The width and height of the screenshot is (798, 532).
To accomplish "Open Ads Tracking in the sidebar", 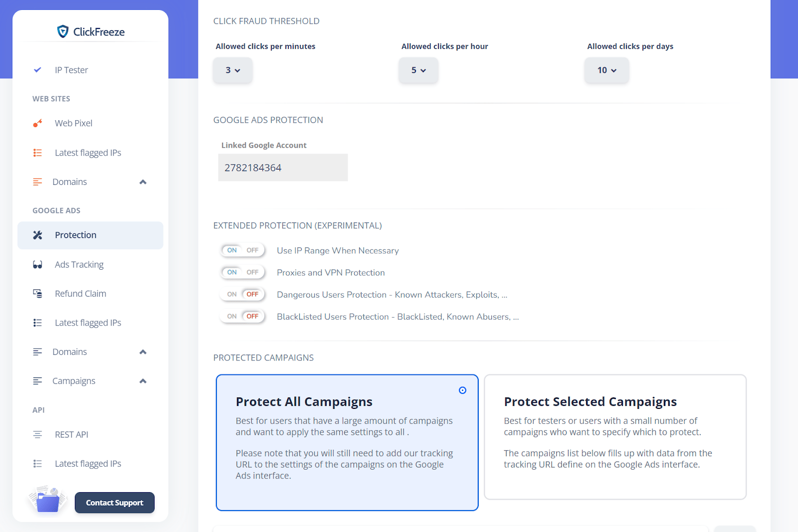I will 79,265.
